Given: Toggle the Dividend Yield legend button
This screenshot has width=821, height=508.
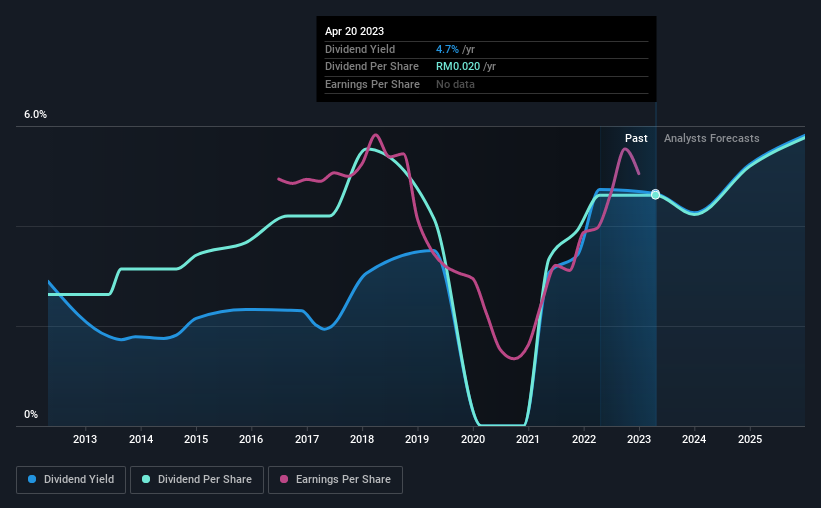Looking at the screenshot, I should [x=71, y=480].
